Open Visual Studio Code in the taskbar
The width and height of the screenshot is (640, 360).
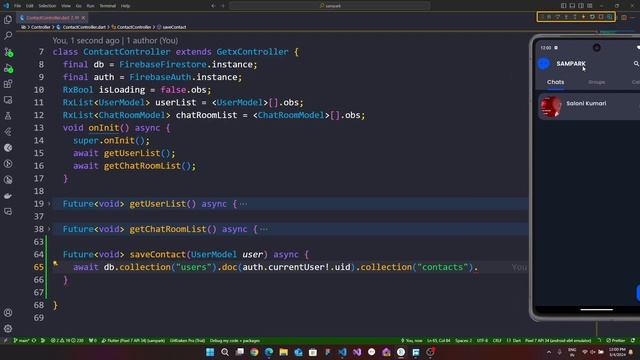pyautogui.click(x=342, y=352)
